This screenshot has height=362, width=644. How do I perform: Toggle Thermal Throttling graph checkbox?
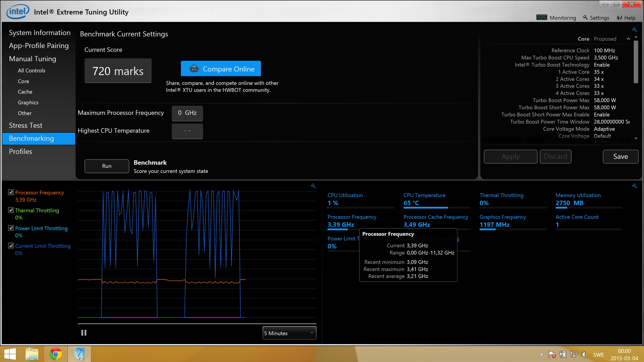[11, 210]
